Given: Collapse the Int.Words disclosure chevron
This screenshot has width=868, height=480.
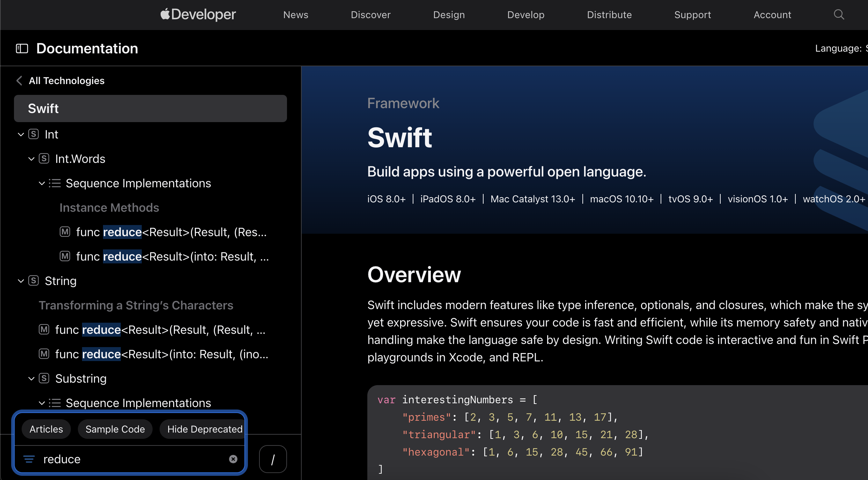Looking at the screenshot, I should point(31,159).
